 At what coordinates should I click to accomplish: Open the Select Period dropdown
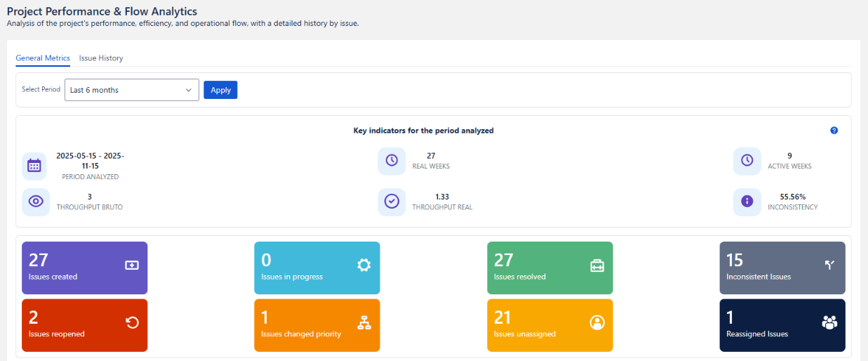pos(131,90)
